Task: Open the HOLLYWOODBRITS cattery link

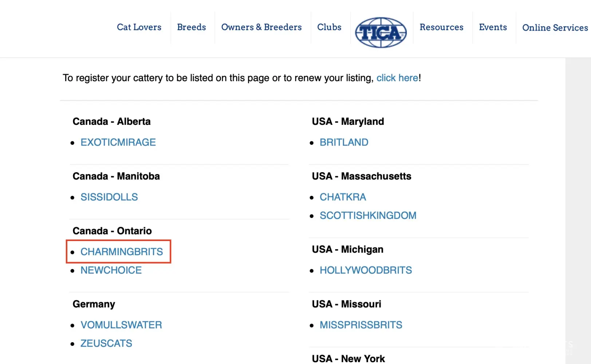Action: [366, 270]
